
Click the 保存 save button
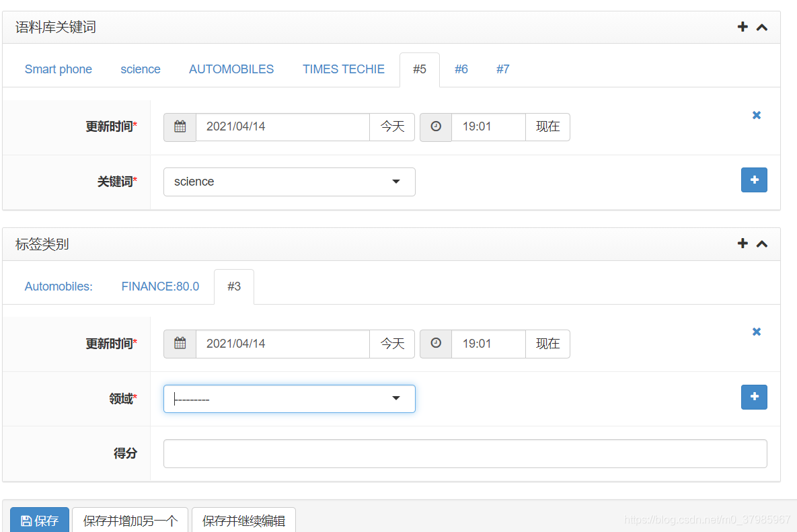click(40, 520)
